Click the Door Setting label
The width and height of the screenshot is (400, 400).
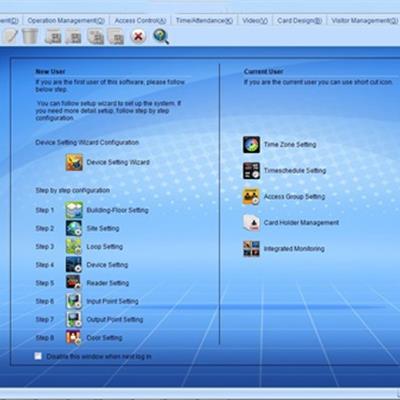[x=104, y=338]
